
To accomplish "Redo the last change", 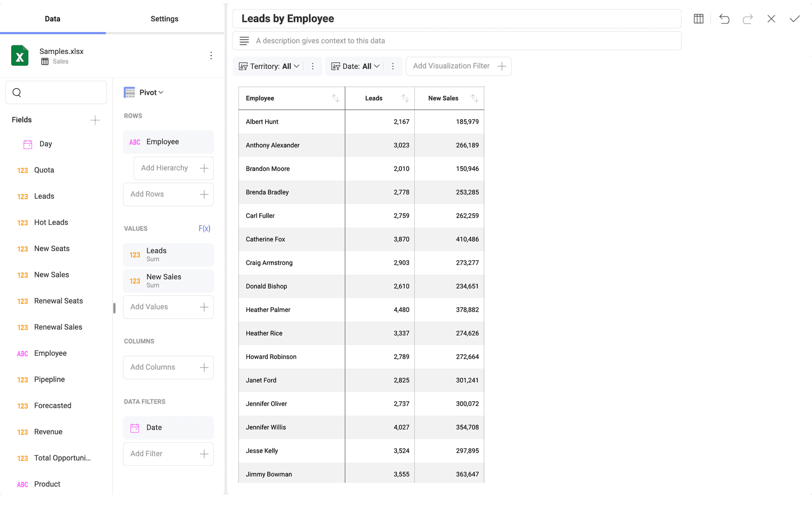I will point(747,19).
